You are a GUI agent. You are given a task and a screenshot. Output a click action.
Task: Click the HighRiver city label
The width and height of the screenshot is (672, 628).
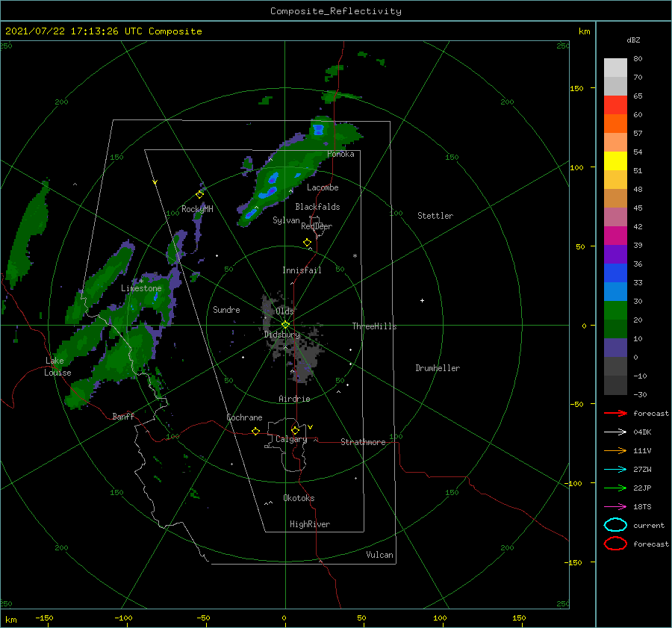coord(310,524)
